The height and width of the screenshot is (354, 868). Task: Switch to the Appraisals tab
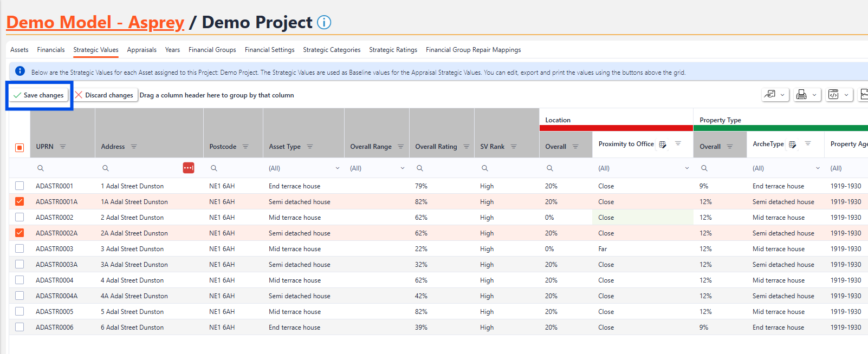click(141, 50)
